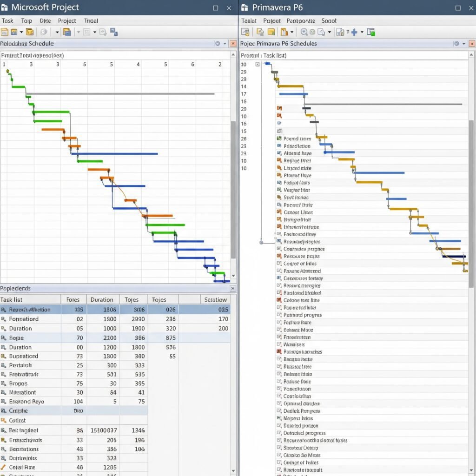Click the round gray icon beside the magnifier in Primavera

[312, 32]
